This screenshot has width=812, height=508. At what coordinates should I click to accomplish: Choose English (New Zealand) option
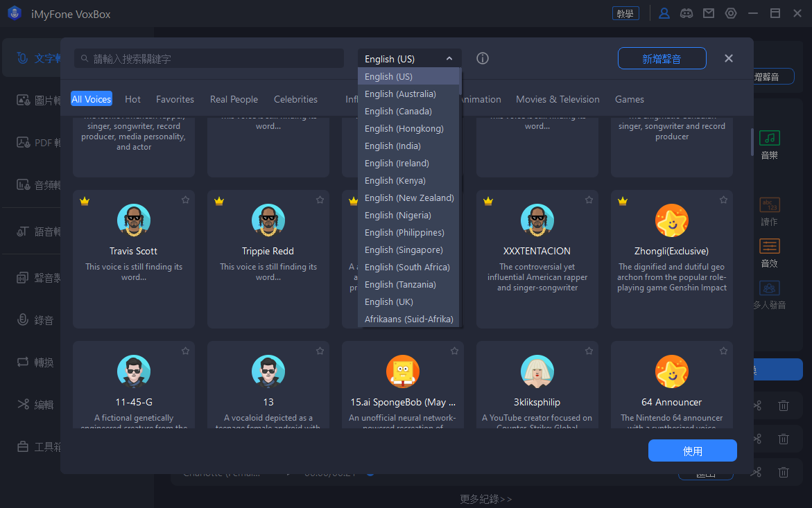pos(408,198)
